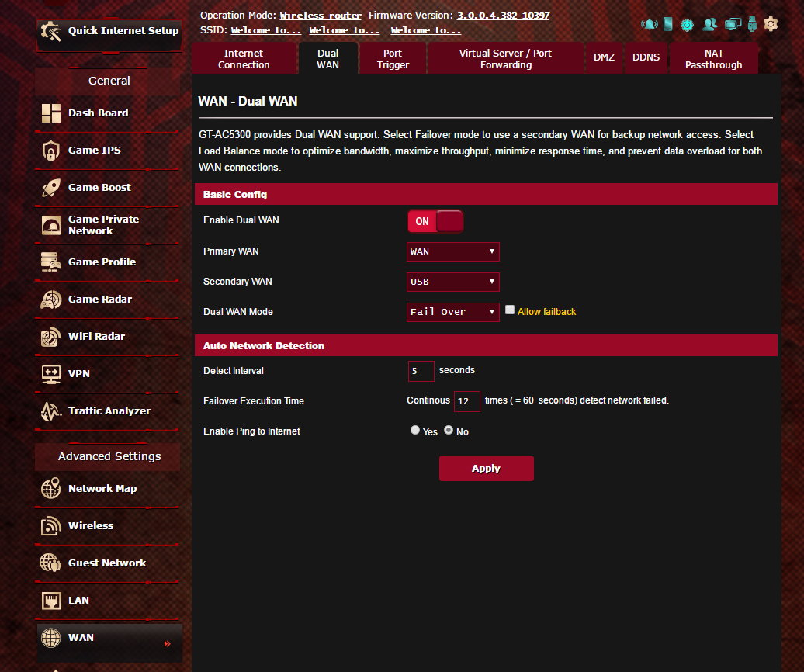The height and width of the screenshot is (672, 804).
Task: Click the VPN monitor icon
Action: (50, 374)
